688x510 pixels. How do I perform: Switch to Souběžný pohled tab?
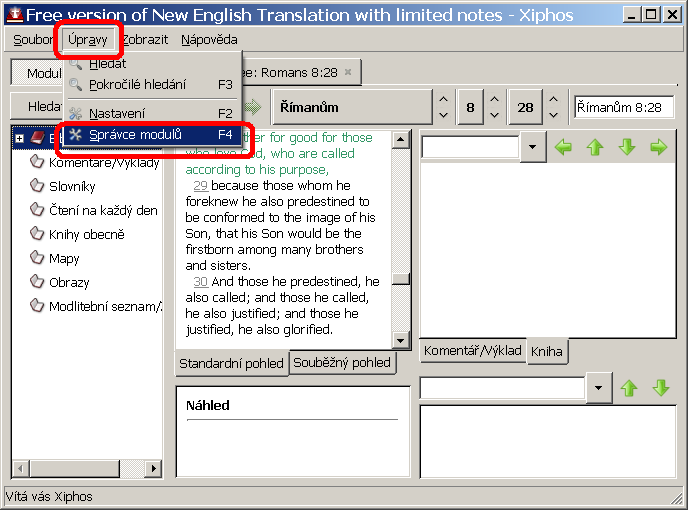click(x=342, y=362)
